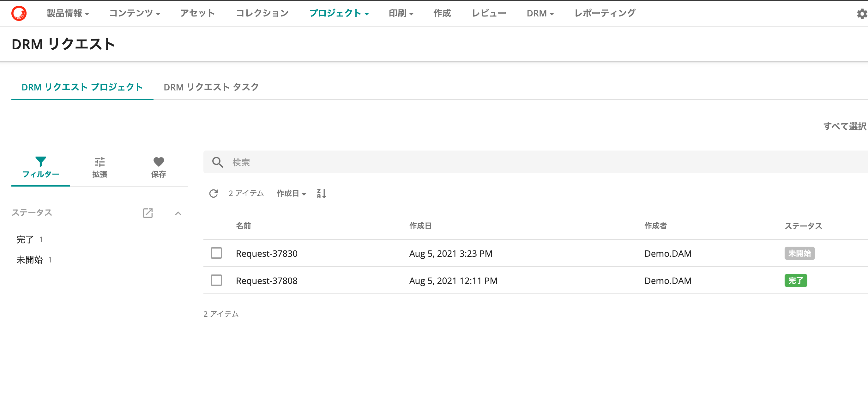Viewport: 868px width, 394px height.
Task: Refresh the item list
Action: [x=214, y=193]
